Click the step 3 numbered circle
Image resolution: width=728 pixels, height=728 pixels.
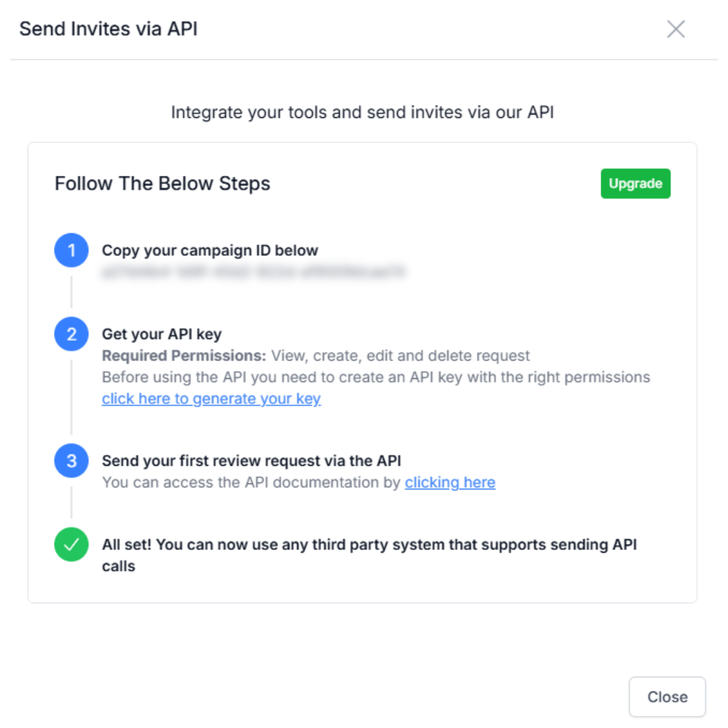(x=71, y=460)
